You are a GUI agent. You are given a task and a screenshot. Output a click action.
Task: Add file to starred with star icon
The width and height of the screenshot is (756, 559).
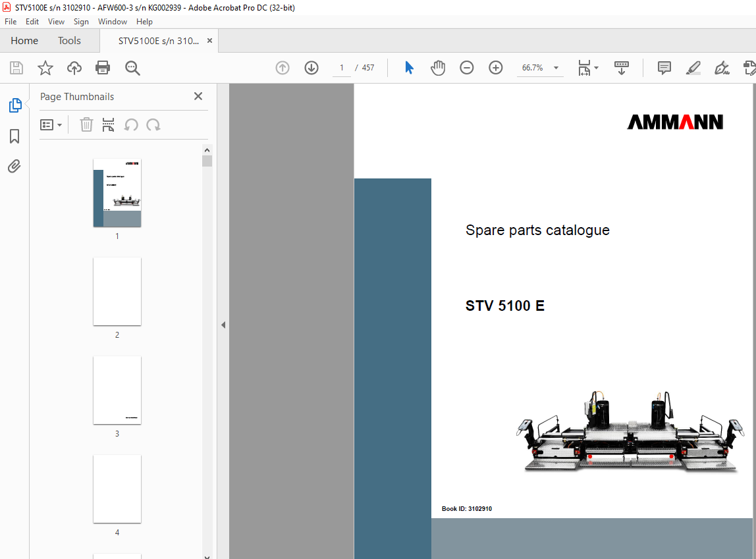[45, 68]
